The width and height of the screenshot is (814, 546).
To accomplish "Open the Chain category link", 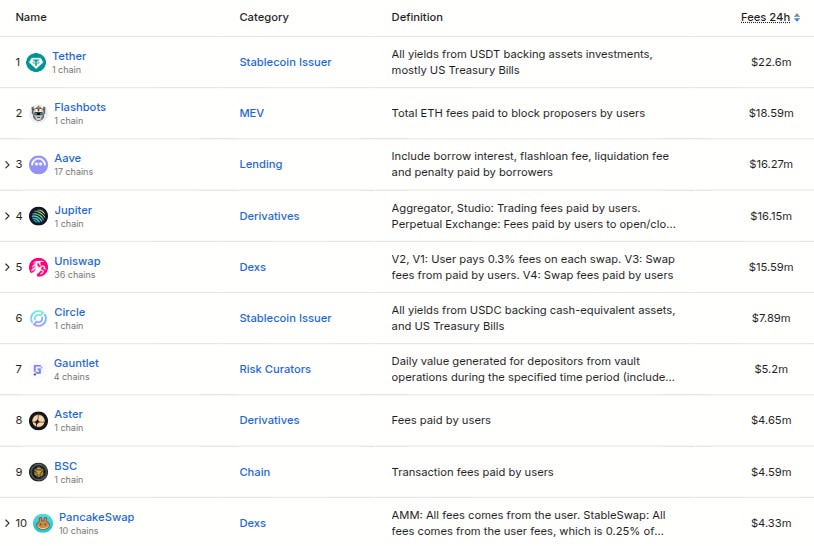I will [254, 472].
